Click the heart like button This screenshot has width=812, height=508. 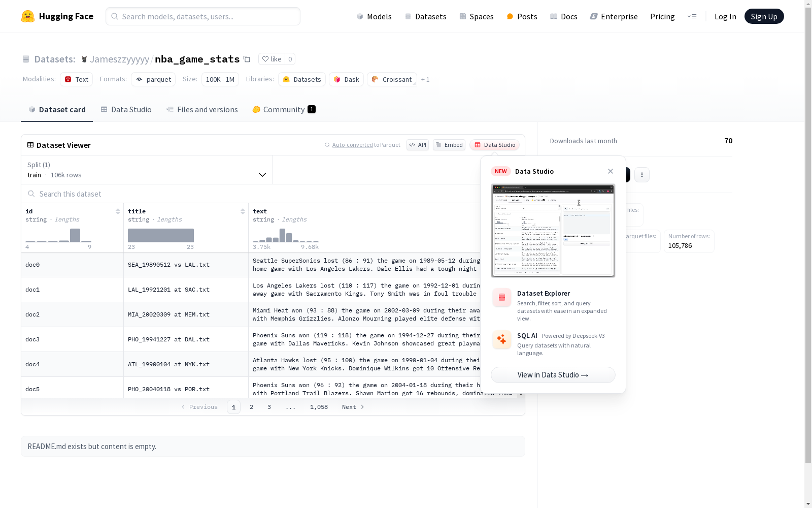tap(272, 59)
